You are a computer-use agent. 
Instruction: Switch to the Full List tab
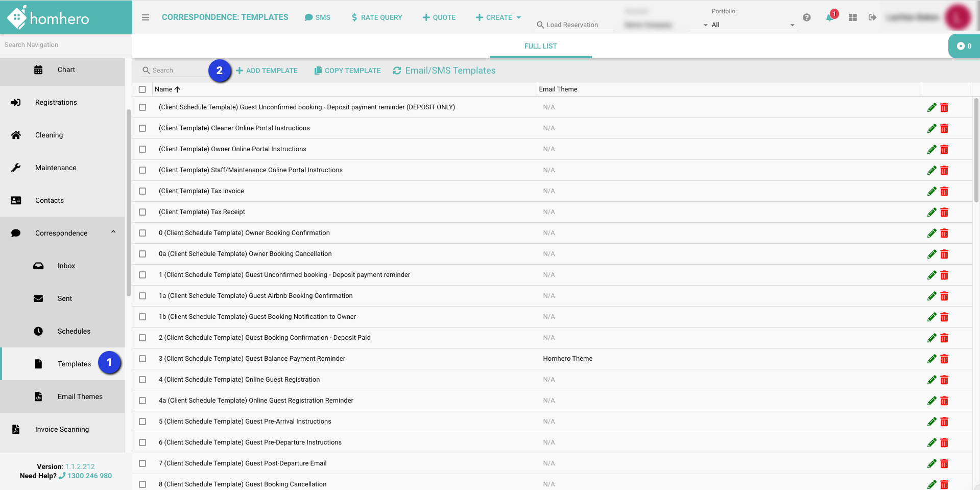click(x=540, y=46)
